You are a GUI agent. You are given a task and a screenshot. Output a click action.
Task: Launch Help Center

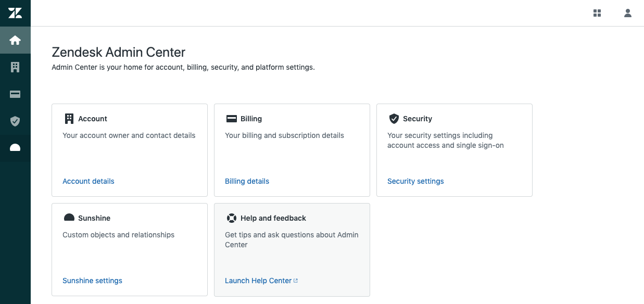click(x=258, y=281)
